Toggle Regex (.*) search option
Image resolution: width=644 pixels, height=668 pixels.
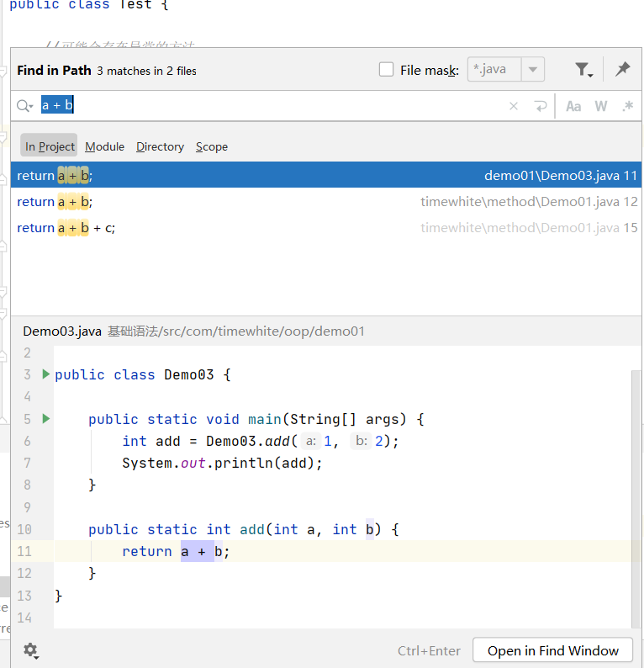[627, 106]
